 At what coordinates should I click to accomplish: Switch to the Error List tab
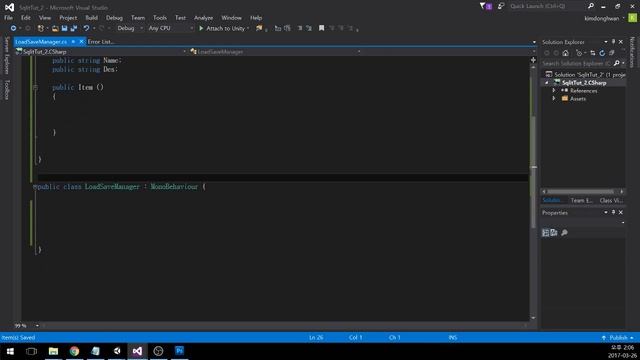pyautogui.click(x=100, y=42)
